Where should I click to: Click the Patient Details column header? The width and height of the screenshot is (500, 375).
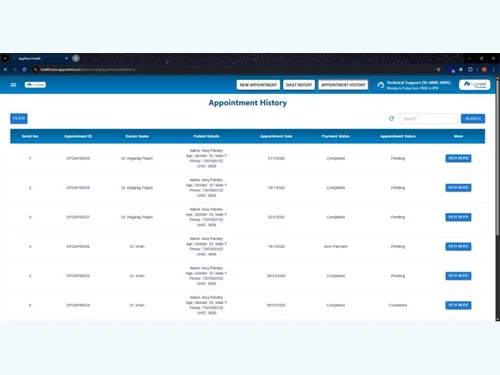[206, 136]
